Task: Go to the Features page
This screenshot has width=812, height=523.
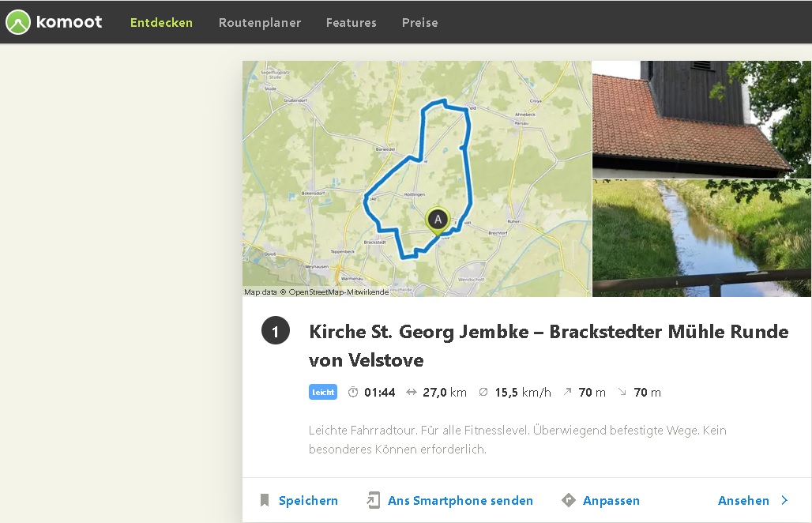Action: pos(351,23)
